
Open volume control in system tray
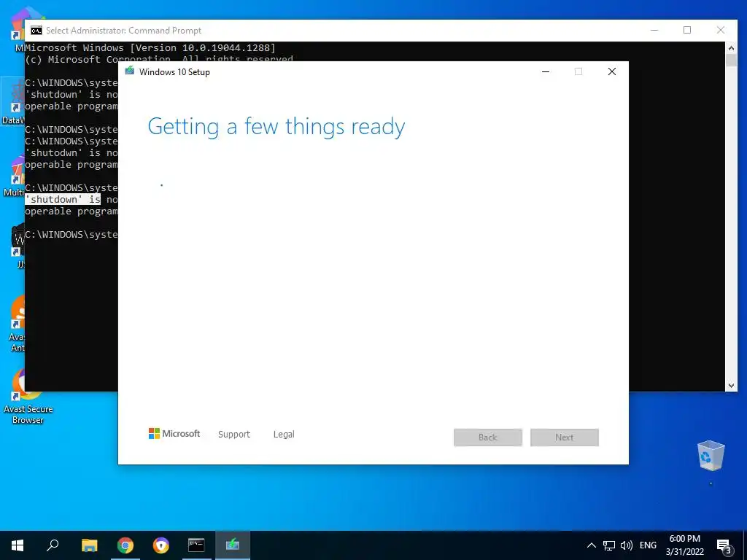(x=627, y=545)
